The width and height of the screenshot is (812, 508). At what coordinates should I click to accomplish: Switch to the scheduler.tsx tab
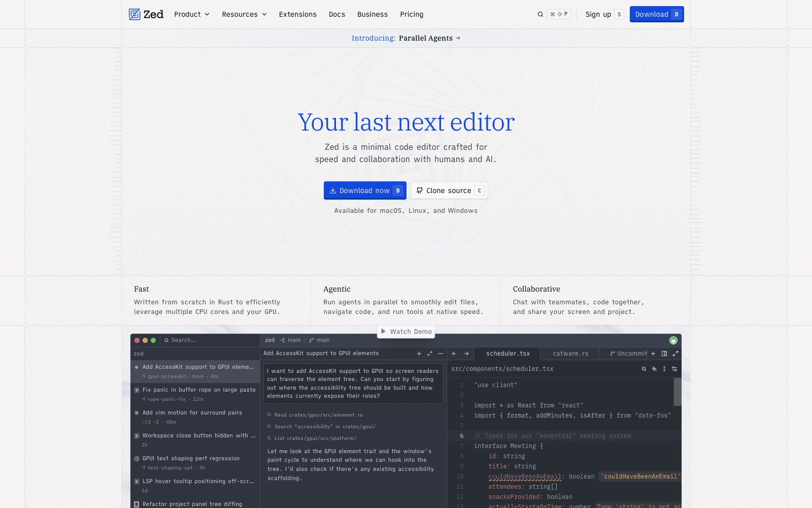point(507,354)
